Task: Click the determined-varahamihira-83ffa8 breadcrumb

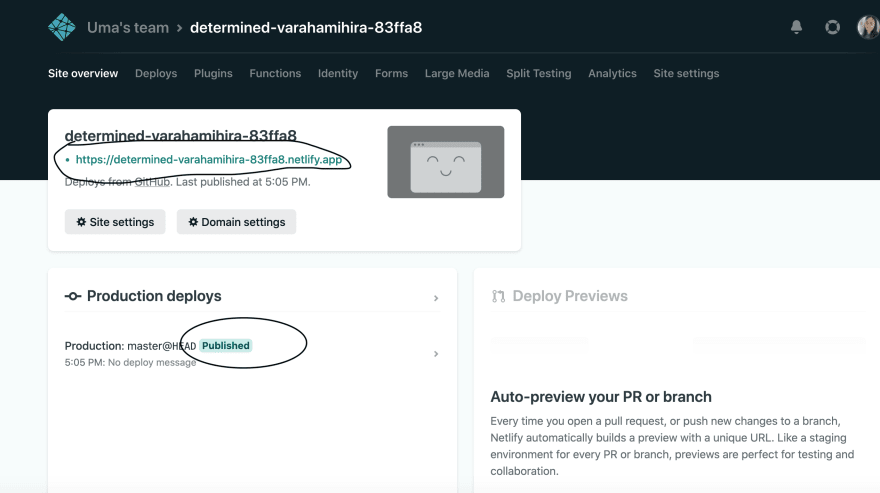Action: pos(306,28)
